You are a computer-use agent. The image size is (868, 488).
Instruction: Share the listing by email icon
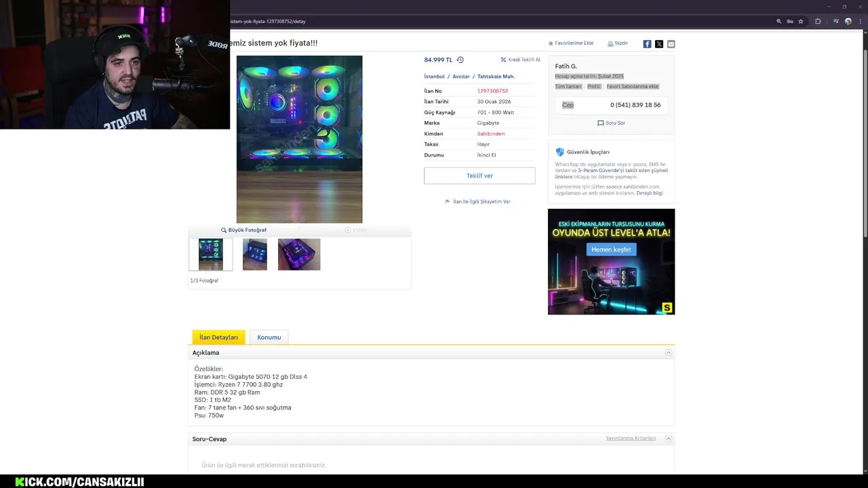[671, 44]
